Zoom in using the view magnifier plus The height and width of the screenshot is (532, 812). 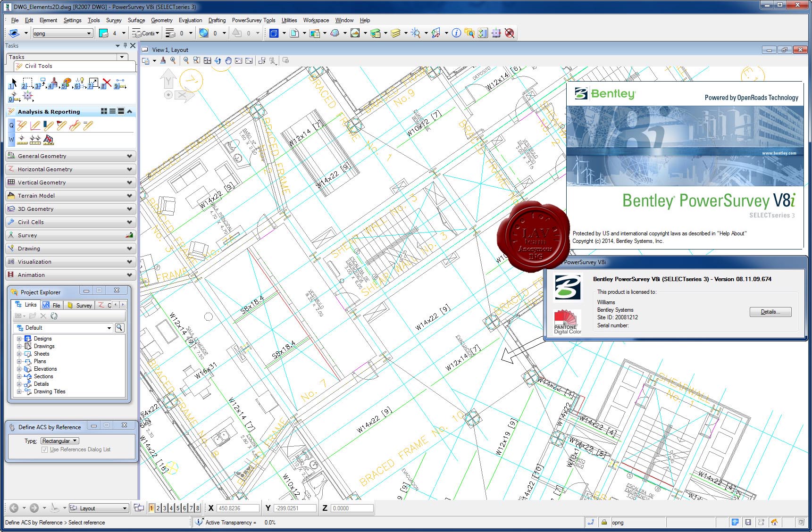pyautogui.click(x=173, y=60)
